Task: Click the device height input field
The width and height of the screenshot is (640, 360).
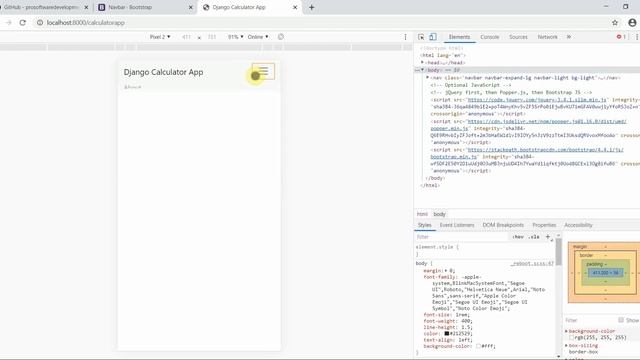Action: [x=212, y=37]
